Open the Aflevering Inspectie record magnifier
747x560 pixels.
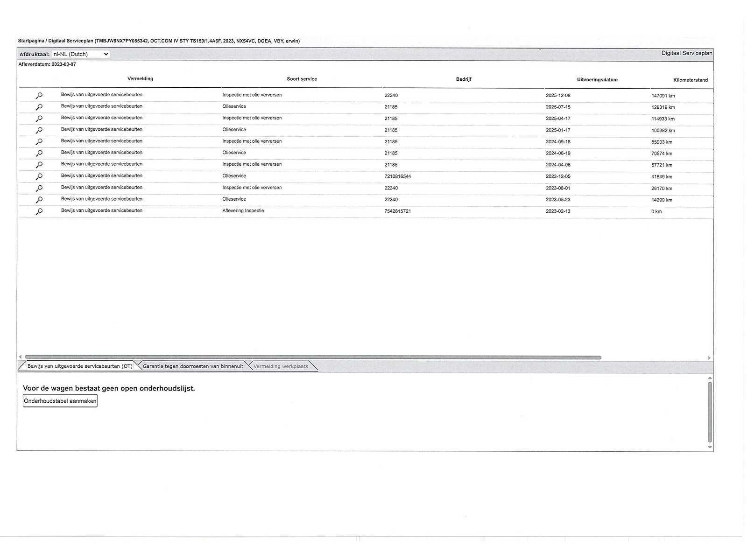tap(39, 211)
